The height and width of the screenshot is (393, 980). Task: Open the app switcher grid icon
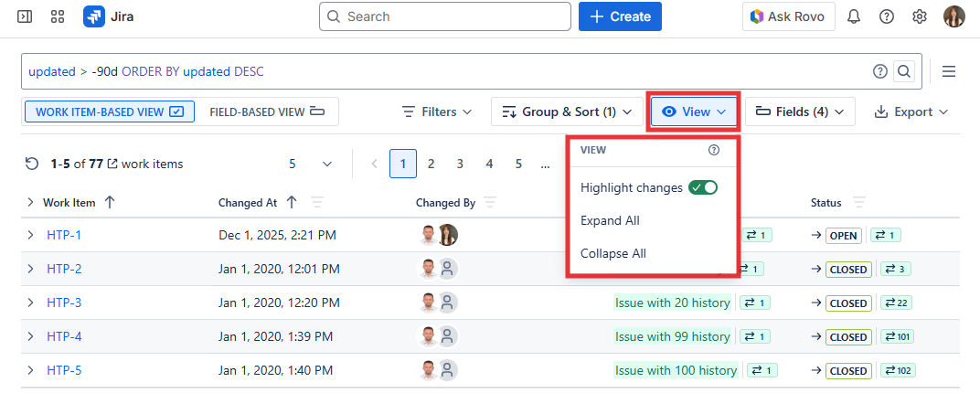[58, 16]
